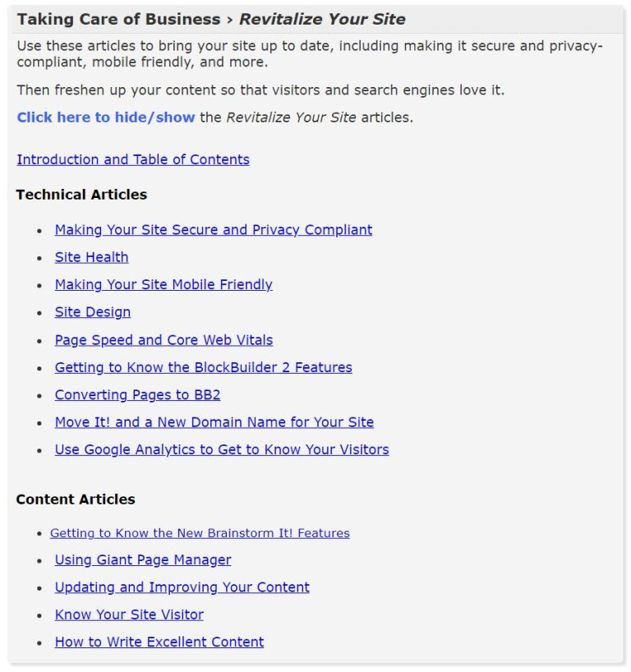Screen dimensions: 631x672
Task: Open Use Google Analytics to Know Your Visitors
Action: 221,449
